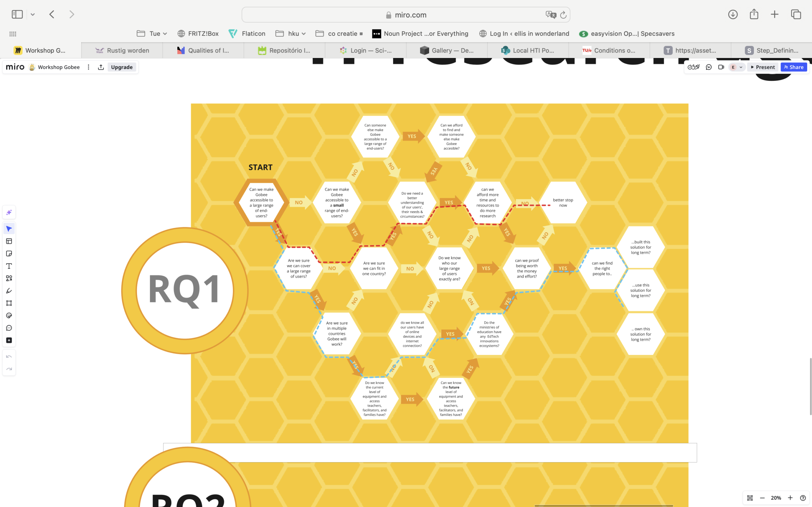Open the Shapes and lines tool

(9, 278)
